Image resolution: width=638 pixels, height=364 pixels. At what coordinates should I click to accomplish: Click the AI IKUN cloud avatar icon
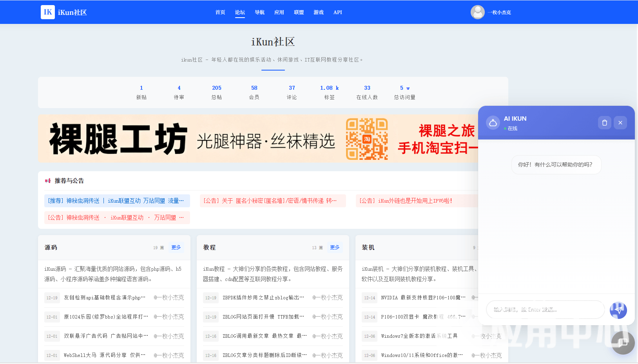tap(493, 123)
